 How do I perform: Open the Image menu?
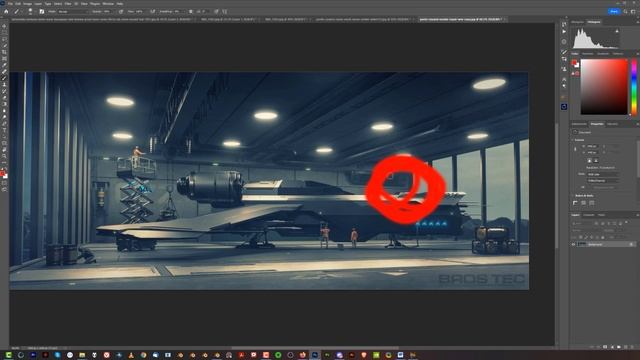[27, 4]
